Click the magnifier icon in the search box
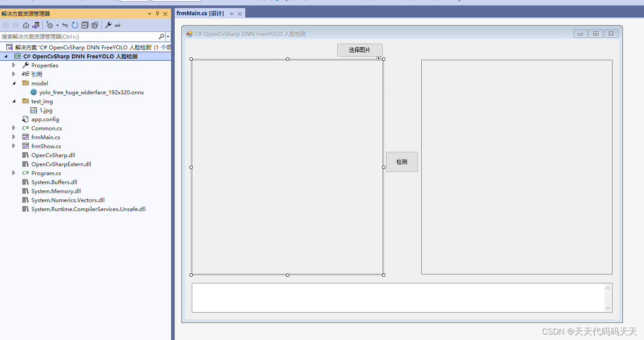Viewport: 644px width, 340px height. tap(160, 36)
